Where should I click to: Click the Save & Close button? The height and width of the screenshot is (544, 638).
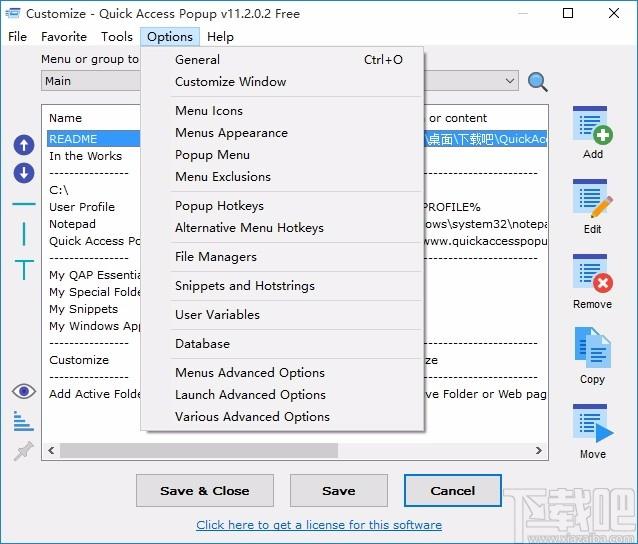click(205, 491)
